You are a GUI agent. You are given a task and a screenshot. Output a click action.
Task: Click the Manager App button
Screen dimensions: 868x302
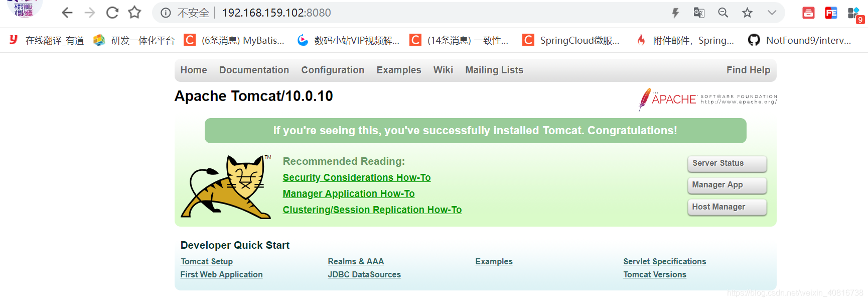[727, 185]
